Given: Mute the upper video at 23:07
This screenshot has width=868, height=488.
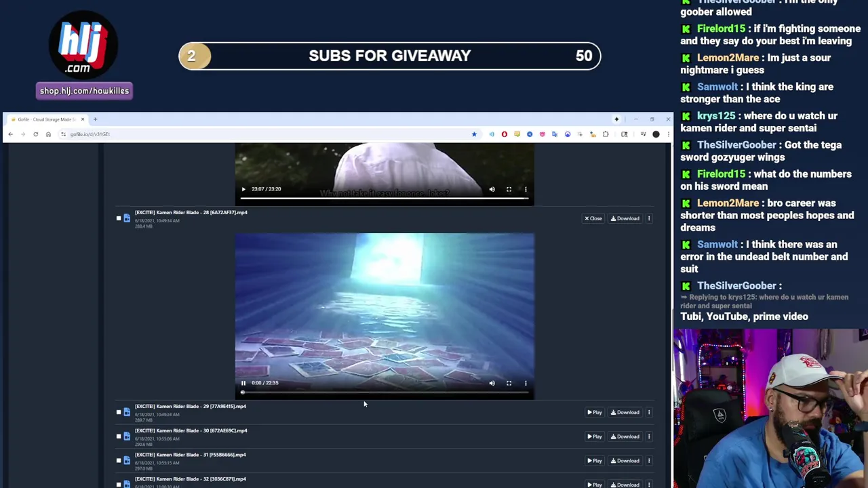Looking at the screenshot, I should (x=492, y=189).
